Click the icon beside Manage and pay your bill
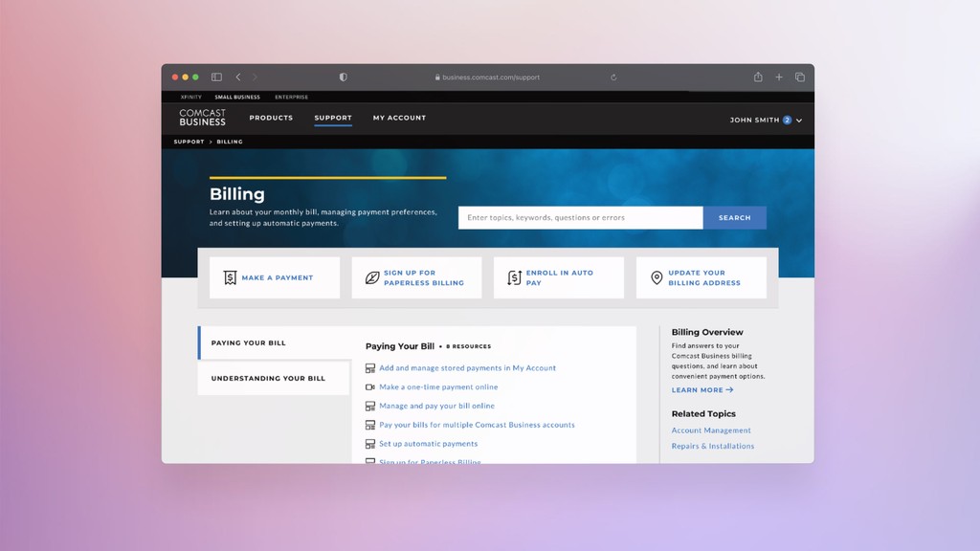The image size is (980, 551). tap(370, 406)
